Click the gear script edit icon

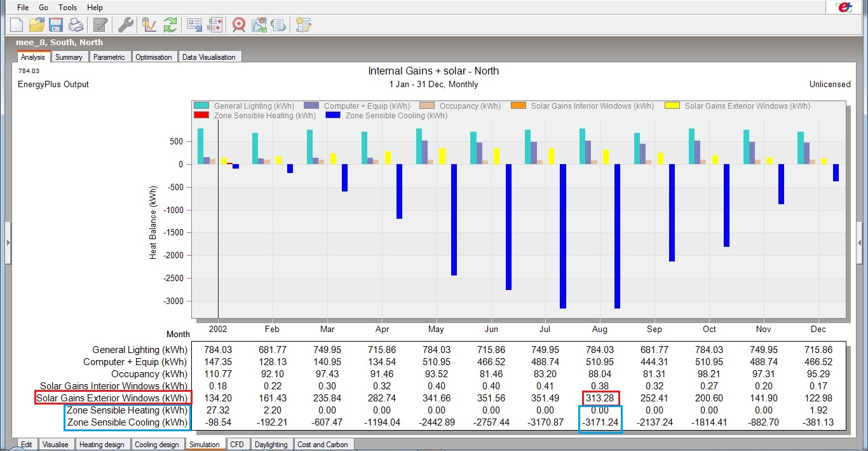[x=304, y=25]
